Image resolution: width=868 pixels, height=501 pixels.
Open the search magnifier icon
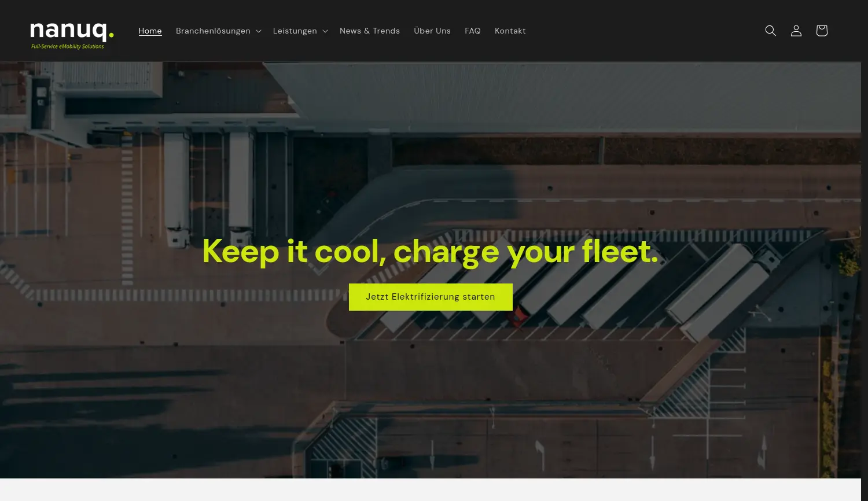[770, 31]
